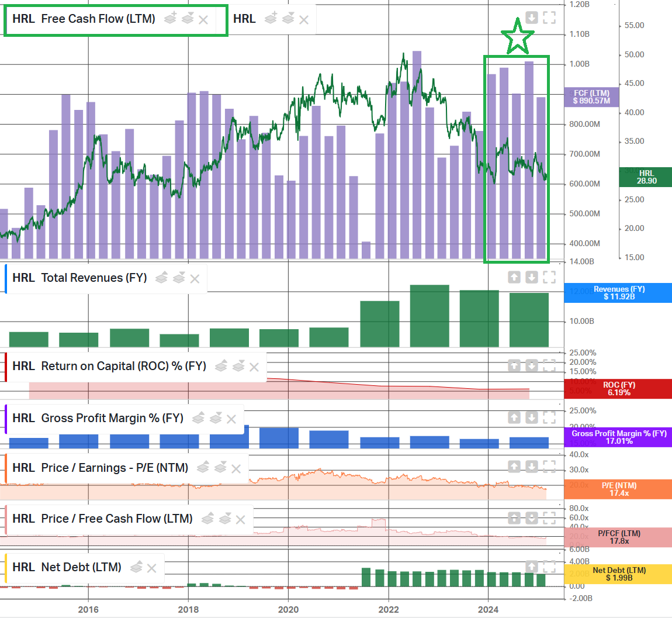Viewport: 672px width, 618px height.
Task: Move Total Revenues series to pane above
Action: coord(161,278)
